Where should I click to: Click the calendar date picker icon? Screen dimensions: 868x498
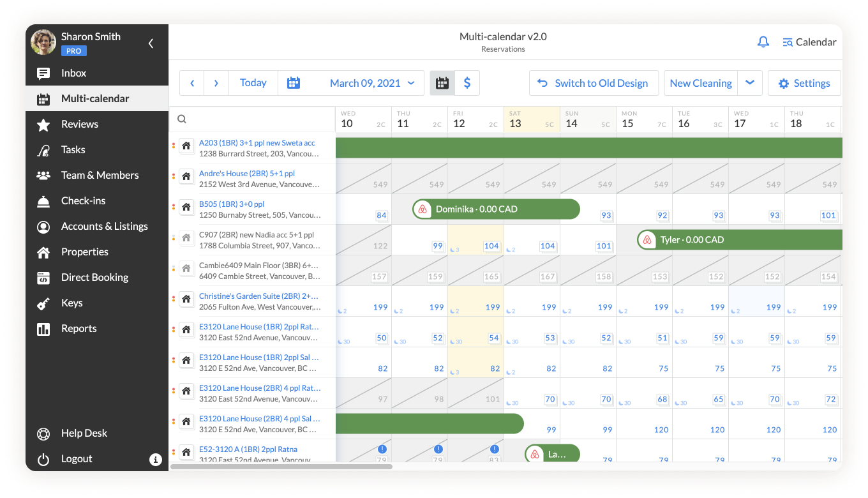294,83
